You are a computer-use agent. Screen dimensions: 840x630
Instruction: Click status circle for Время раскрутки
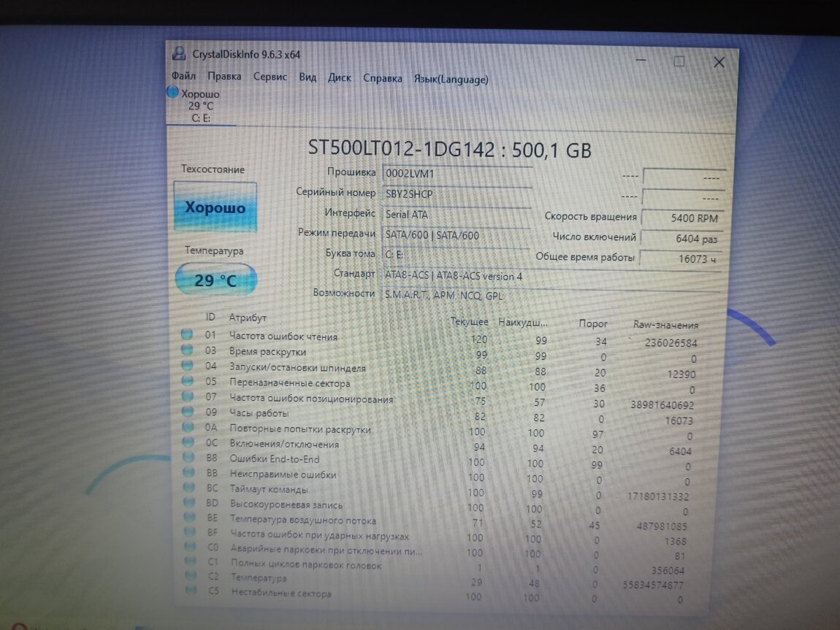[x=187, y=350]
